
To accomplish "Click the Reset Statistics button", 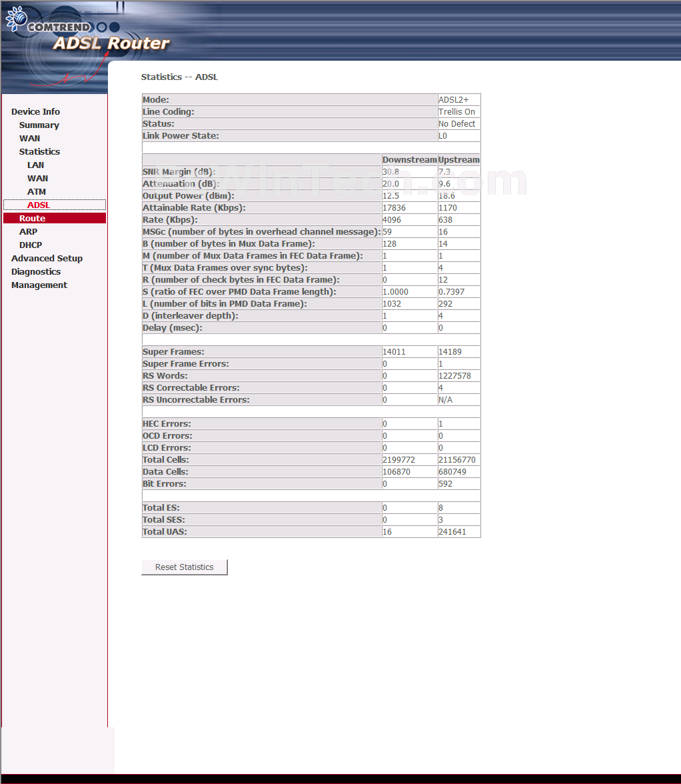I will click(x=185, y=567).
